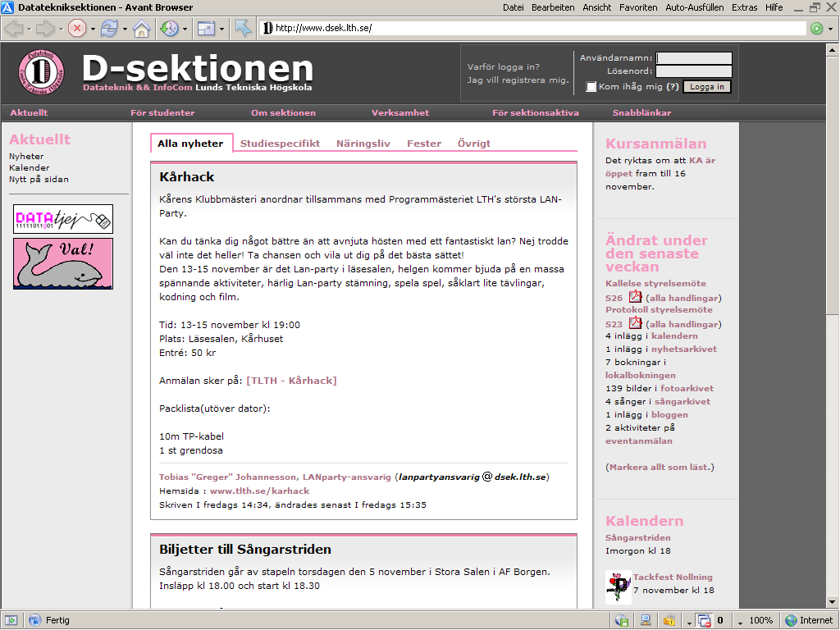Click the Markera allt som läst link

coord(660,467)
